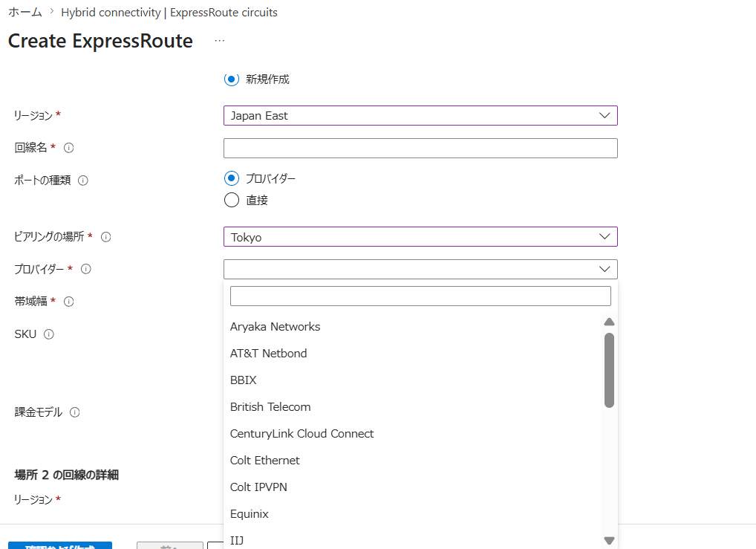The width and height of the screenshot is (756, 549).
Task: Click info icon next to 課金モデル
Action: coord(75,412)
